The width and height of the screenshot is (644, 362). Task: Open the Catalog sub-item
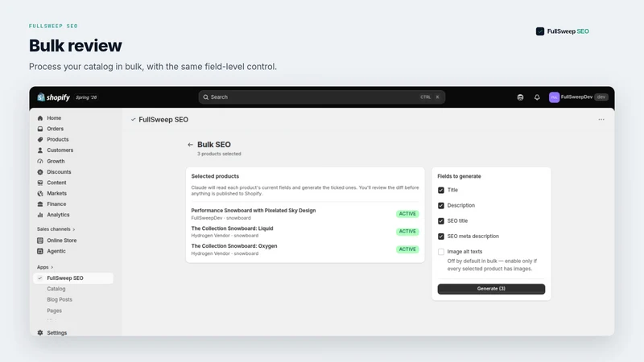click(56, 289)
